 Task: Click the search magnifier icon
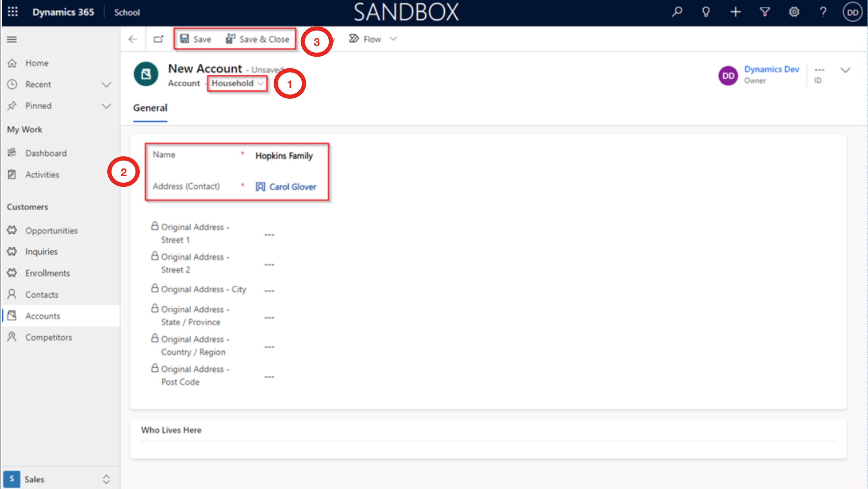[677, 12]
